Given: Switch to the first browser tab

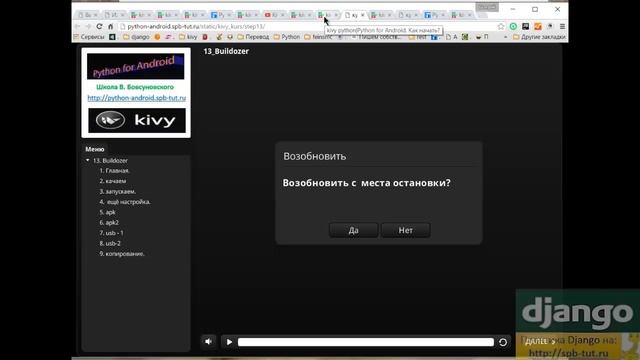Looking at the screenshot, I should point(88,15).
